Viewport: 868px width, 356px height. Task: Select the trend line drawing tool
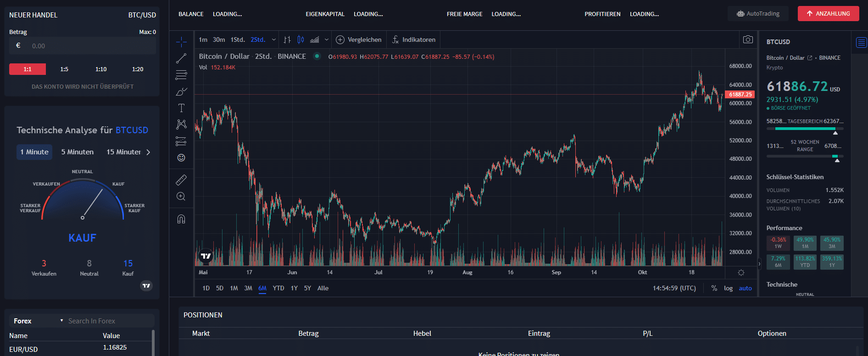181,58
